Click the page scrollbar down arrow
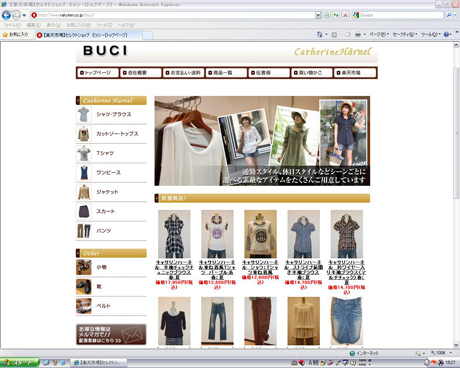 [x=456, y=345]
